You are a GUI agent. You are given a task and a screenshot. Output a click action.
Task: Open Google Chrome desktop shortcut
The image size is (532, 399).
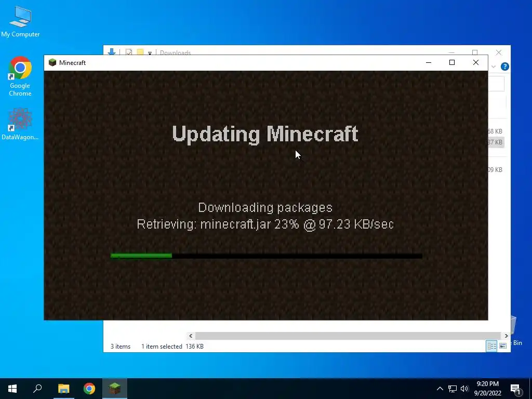[20, 77]
